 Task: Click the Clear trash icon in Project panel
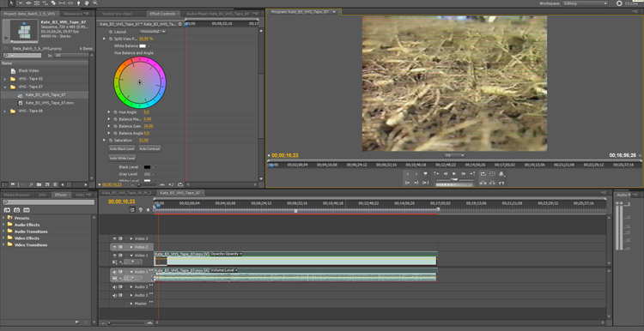(x=55, y=184)
